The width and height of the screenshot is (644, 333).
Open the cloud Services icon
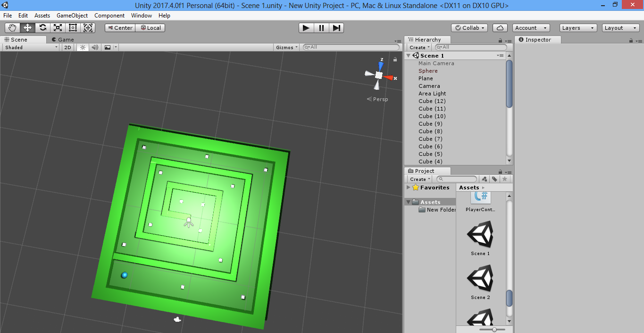click(x=500, y=28)
